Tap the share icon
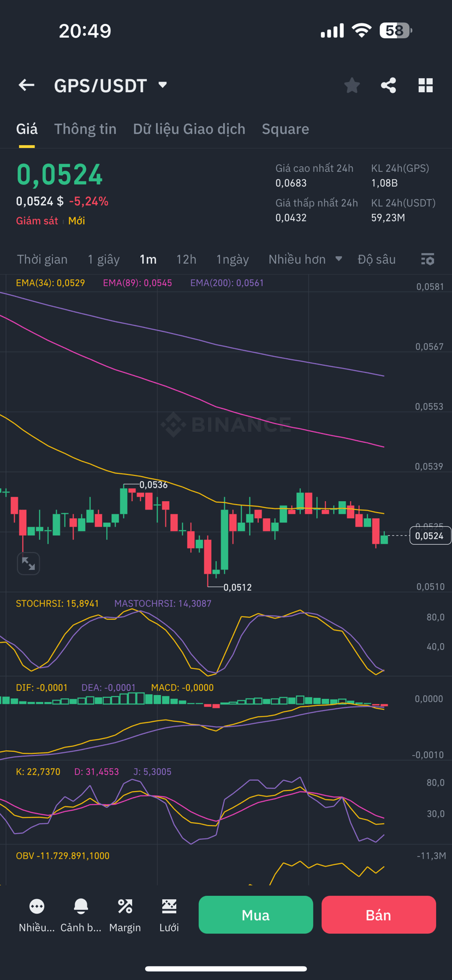Screen dimensions: 452x980 388,85
